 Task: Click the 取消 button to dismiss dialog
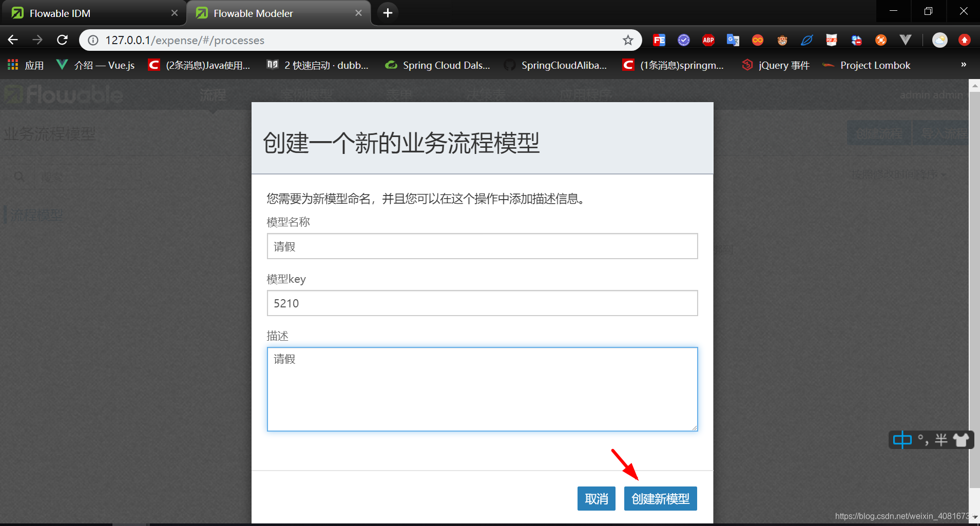click(x=596, y=498)
